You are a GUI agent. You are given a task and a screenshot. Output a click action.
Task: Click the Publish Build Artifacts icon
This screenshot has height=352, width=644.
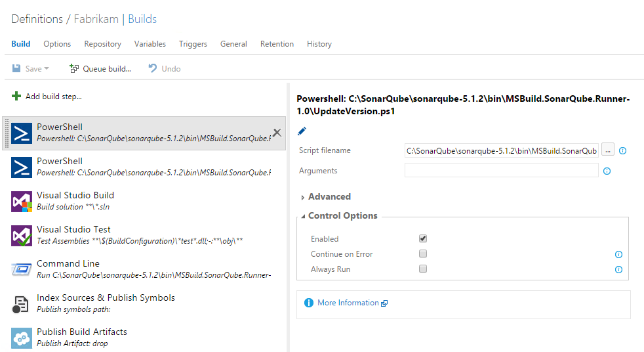pos(22,338)
